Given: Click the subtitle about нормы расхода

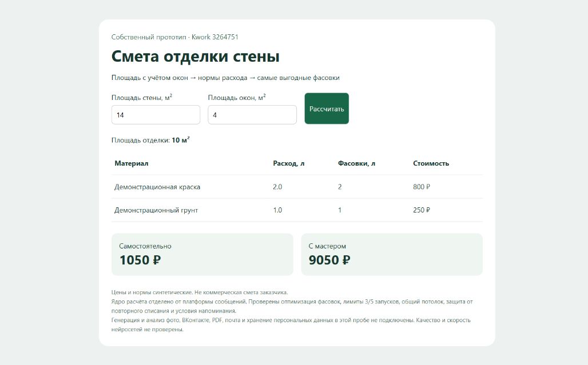Looking at the screenshot, I should (225, 78).
